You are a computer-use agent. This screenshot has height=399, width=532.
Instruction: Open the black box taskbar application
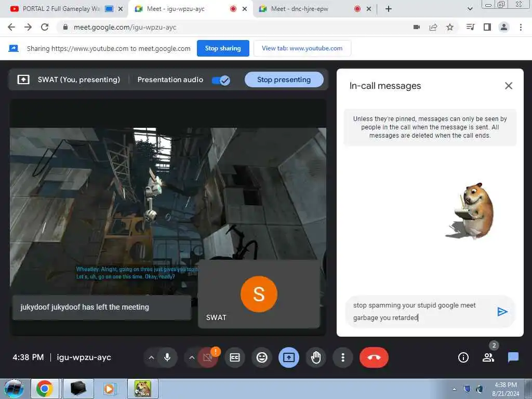coord(78,389)
